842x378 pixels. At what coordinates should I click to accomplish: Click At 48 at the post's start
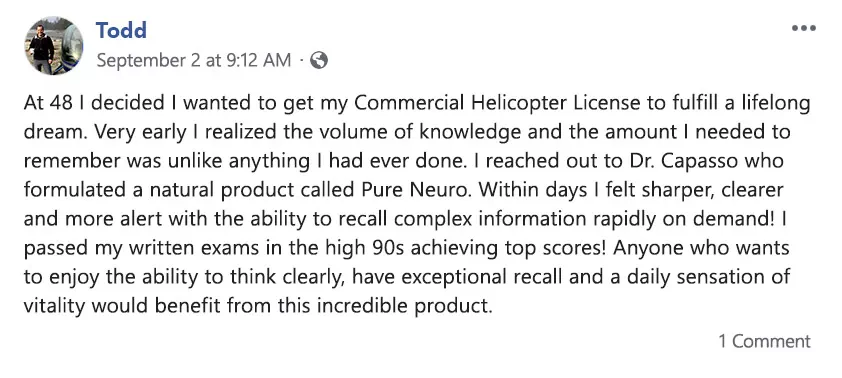tap(48, 103)
